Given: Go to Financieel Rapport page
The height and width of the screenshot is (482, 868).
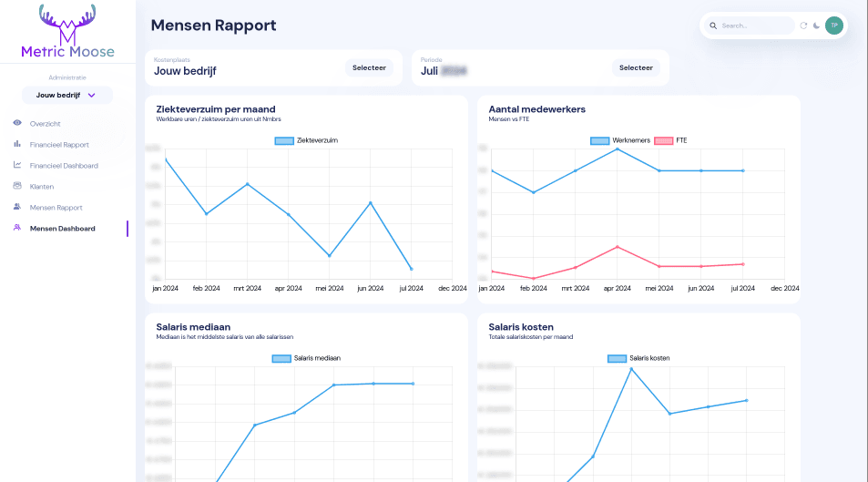Looking at the screenshot, I should tap(59, 144).
